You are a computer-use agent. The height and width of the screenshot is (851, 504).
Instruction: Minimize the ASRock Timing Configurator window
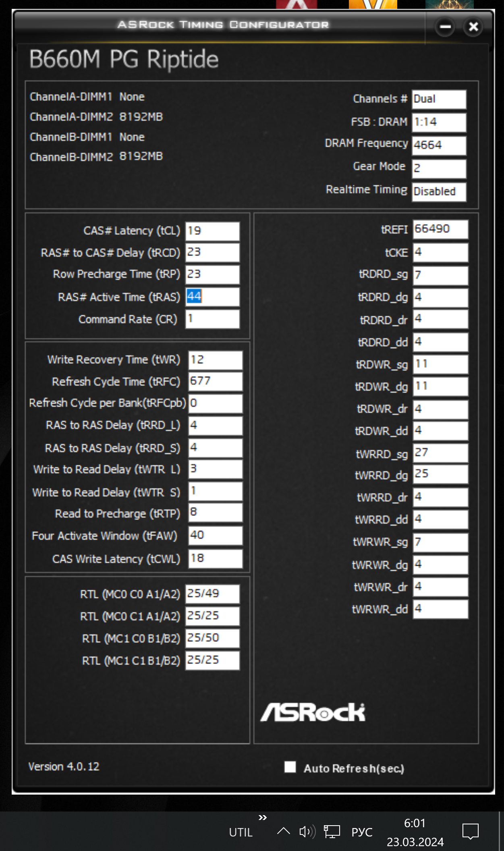445,27
